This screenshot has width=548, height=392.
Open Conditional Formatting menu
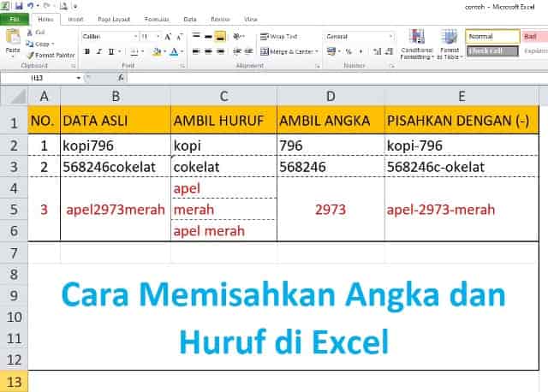click(x=417, y=45)
